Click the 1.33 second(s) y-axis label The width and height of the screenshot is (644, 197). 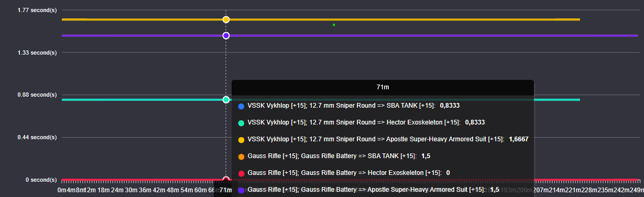[x=37, y=53]
